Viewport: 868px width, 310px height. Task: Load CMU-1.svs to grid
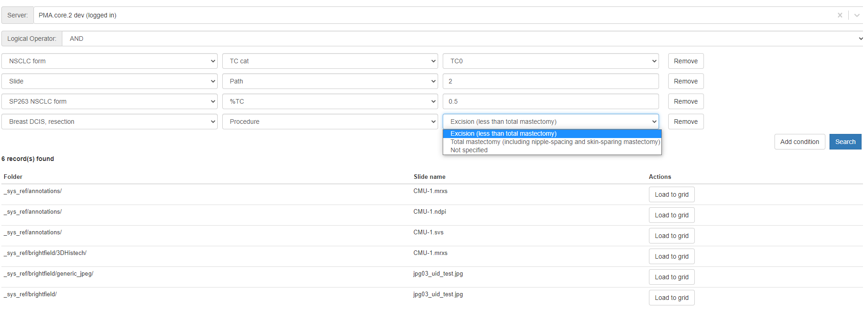(x=671, y=236)
